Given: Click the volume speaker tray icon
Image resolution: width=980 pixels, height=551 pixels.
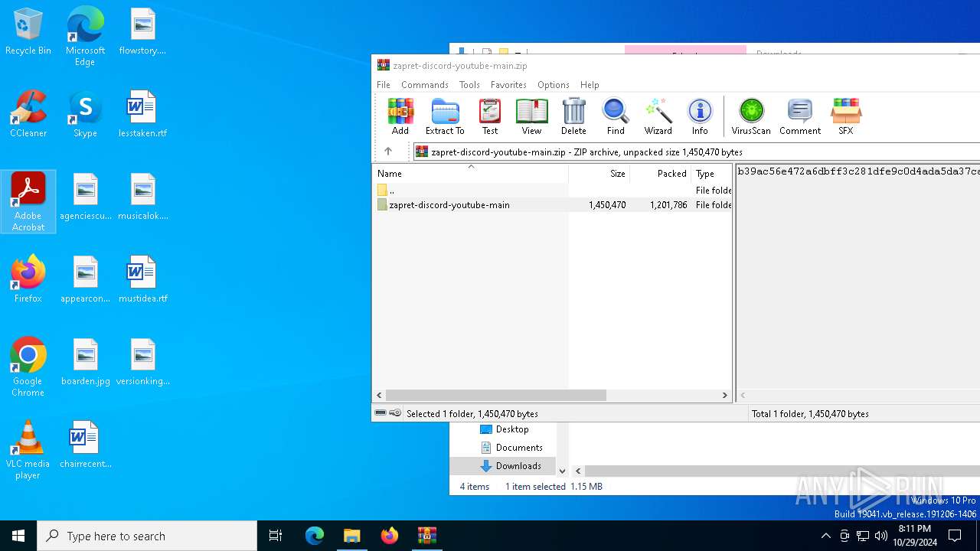Looking at the screenshot, I should click(x=881, y=536).
